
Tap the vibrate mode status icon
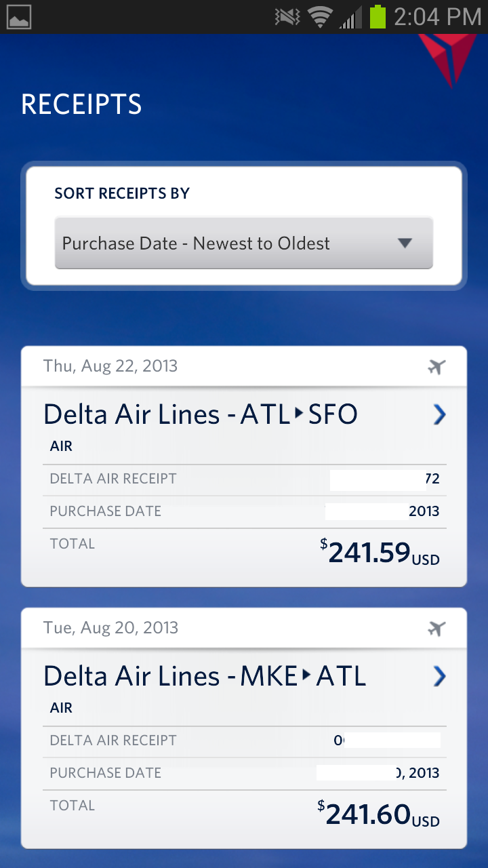click(x=287, y=17)
